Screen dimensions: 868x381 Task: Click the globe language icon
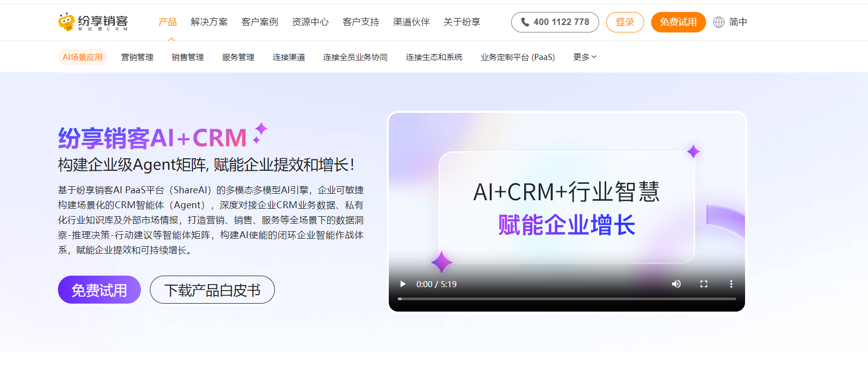pyautogui.click(x=719, y=22)
